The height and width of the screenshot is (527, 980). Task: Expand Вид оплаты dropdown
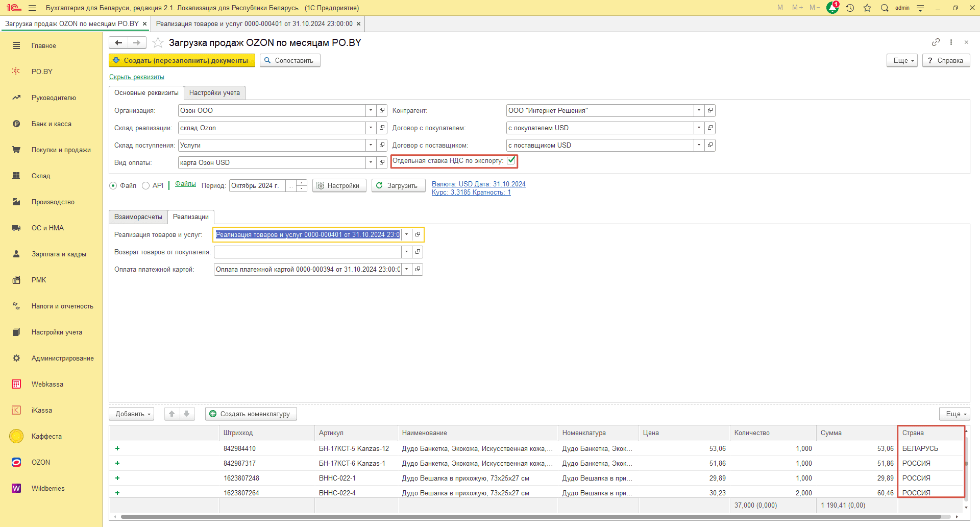pyautogui.click(x=371, y=162)
